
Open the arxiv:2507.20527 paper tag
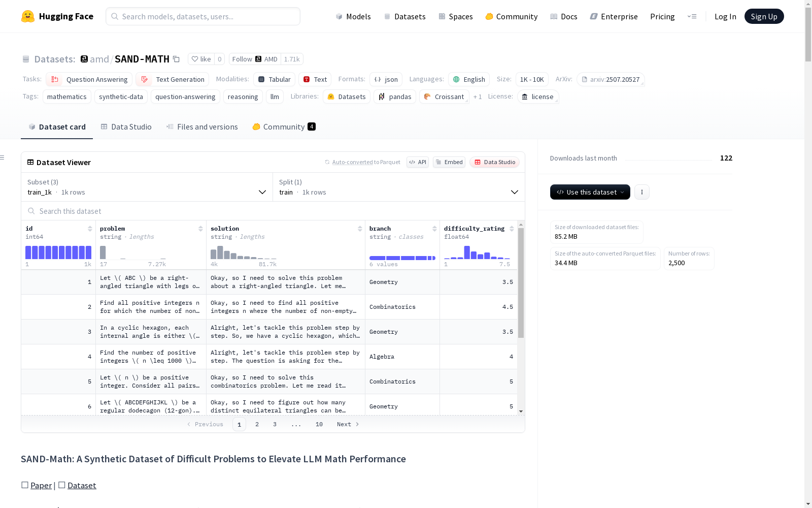click(611, 79)
